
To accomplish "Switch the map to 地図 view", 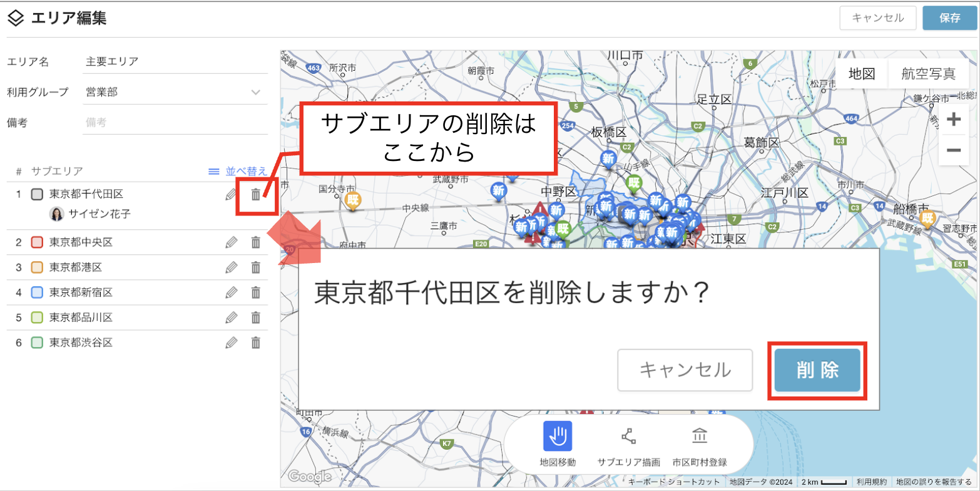I will click(x=862, y=74).
